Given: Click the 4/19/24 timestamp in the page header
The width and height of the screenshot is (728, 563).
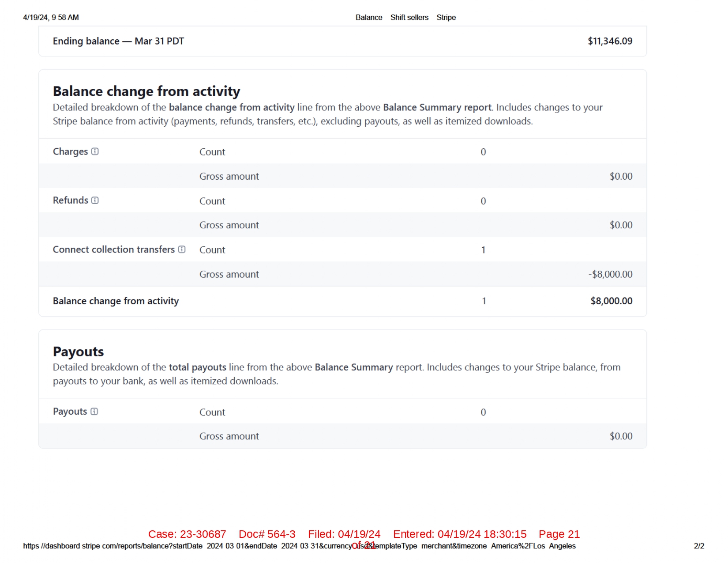Looking at the screenshot, I should [51, 17].
